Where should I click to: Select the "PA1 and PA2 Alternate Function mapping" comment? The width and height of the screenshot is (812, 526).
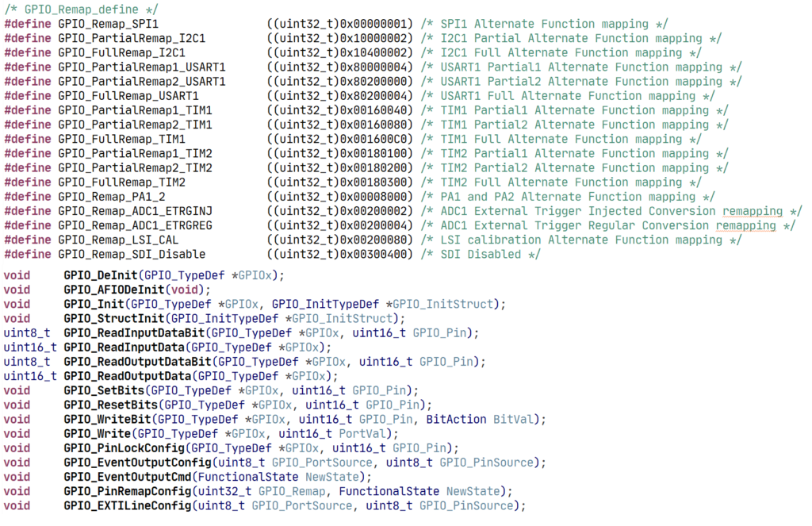coord(568,198)
